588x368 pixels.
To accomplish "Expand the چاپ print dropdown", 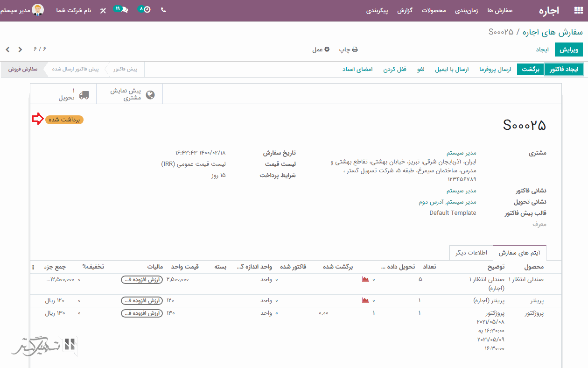I will (348, 50).
